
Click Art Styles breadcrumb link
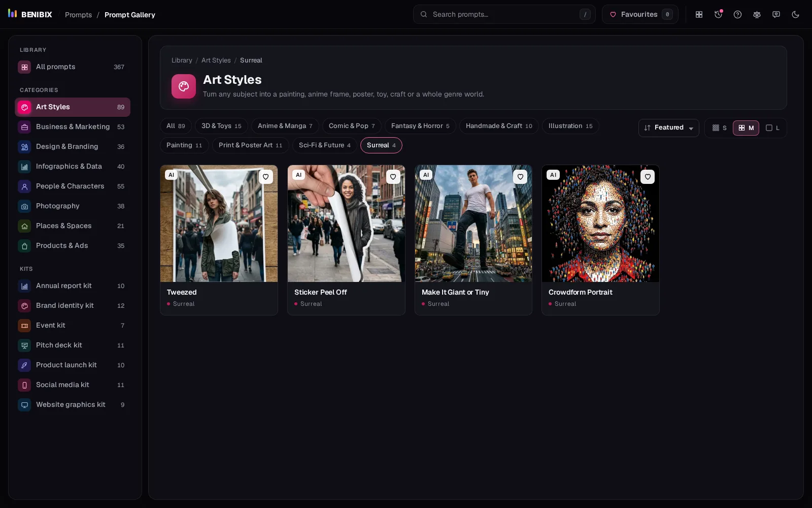[216, 60]
